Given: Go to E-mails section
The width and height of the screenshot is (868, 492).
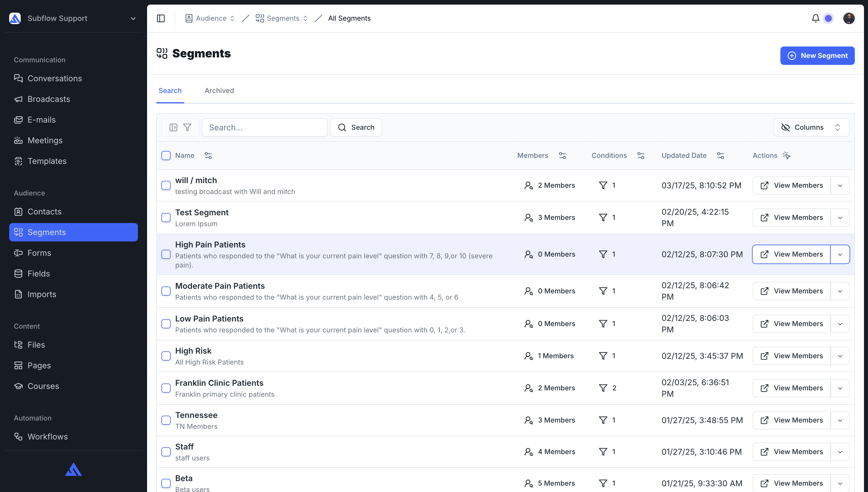Looking at the screenshot, I should tap(73, 120).
